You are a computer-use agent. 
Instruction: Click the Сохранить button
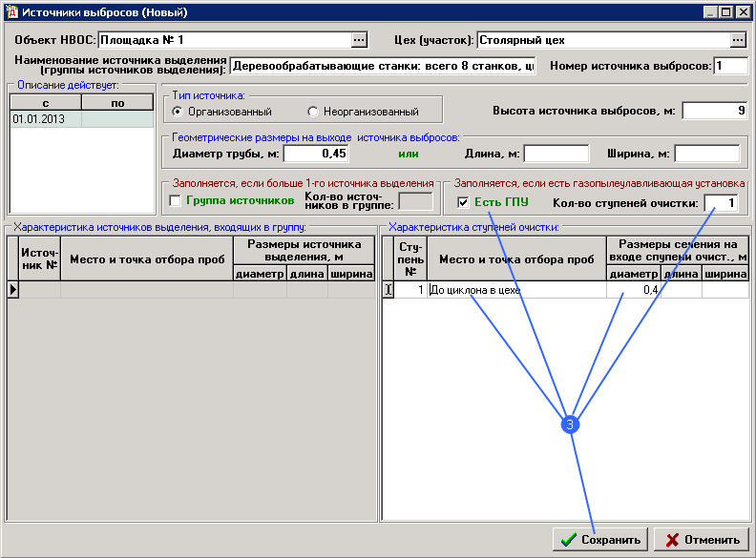click(x=600, y=539)
